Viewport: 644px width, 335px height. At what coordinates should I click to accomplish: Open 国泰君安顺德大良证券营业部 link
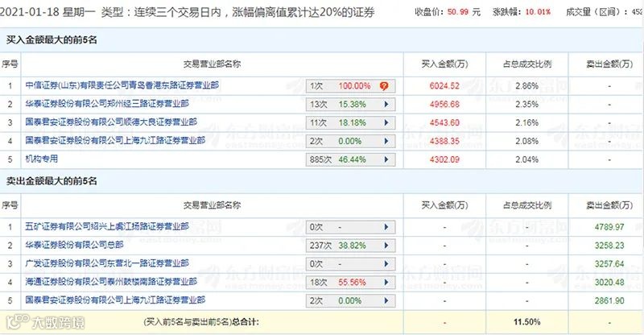(x=111, y=122)
